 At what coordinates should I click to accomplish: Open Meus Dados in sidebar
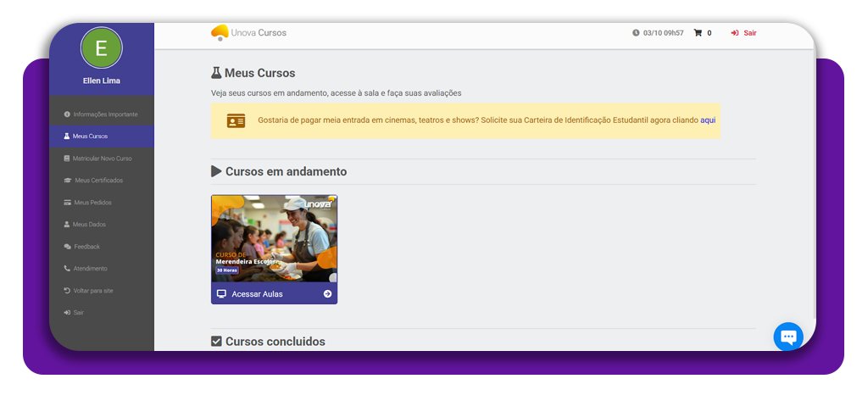(x=89, y=225)
